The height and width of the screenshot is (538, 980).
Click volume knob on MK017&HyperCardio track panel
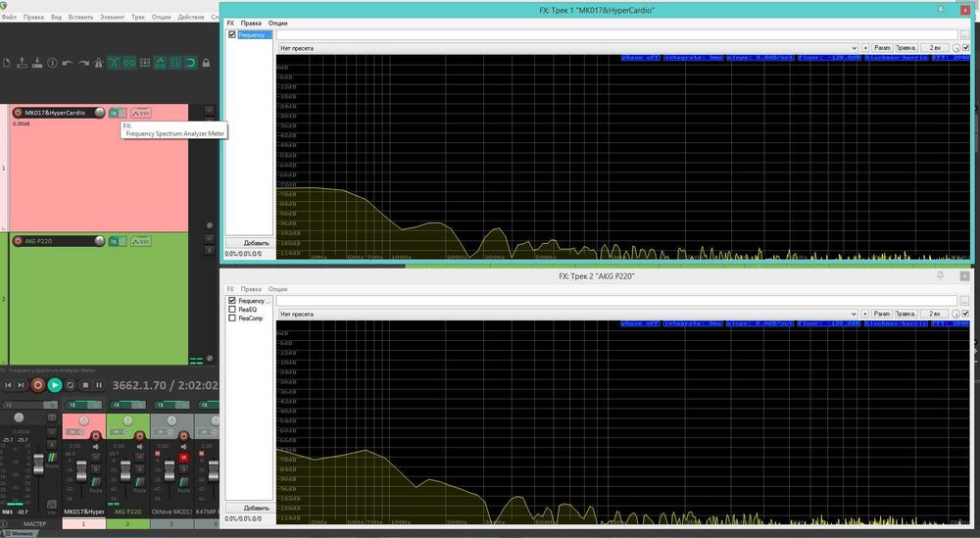click(99, 113)
